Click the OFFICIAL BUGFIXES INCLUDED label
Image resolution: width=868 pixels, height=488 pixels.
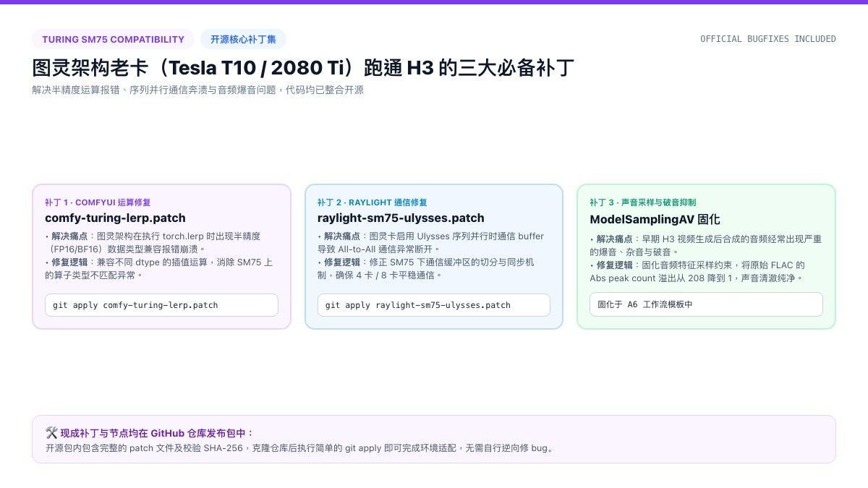coord(768,39)
